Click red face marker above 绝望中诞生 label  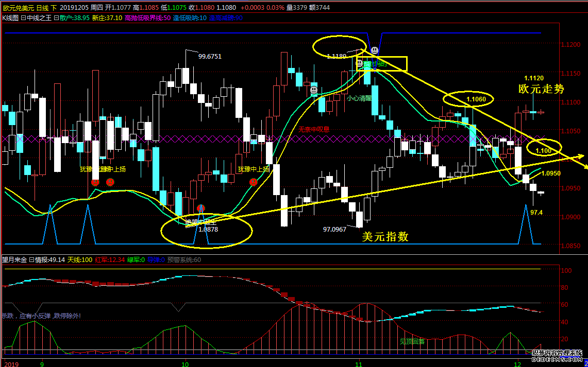point(201,208)
